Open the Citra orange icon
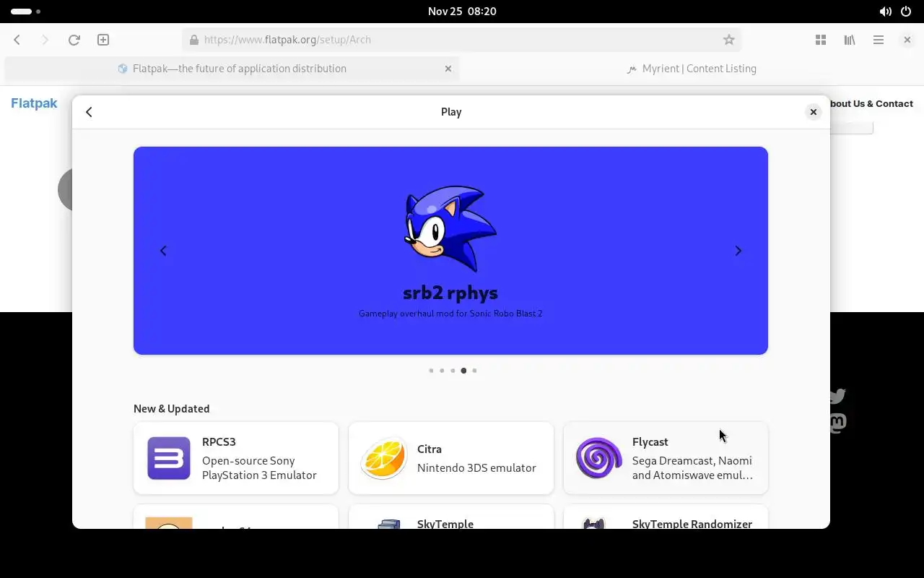This screenshot has width=924, height=578. point(384,458)
